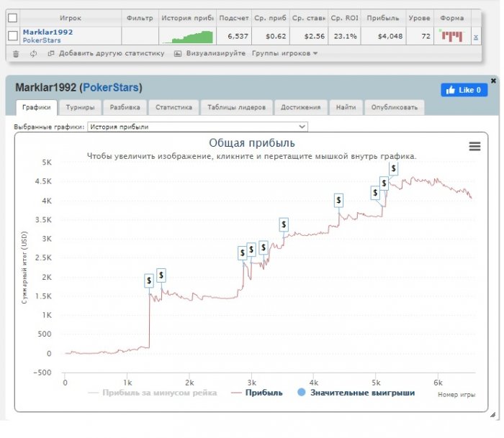
Task: Click the refresh arrows icon
Action: click(x=33, y=54)
